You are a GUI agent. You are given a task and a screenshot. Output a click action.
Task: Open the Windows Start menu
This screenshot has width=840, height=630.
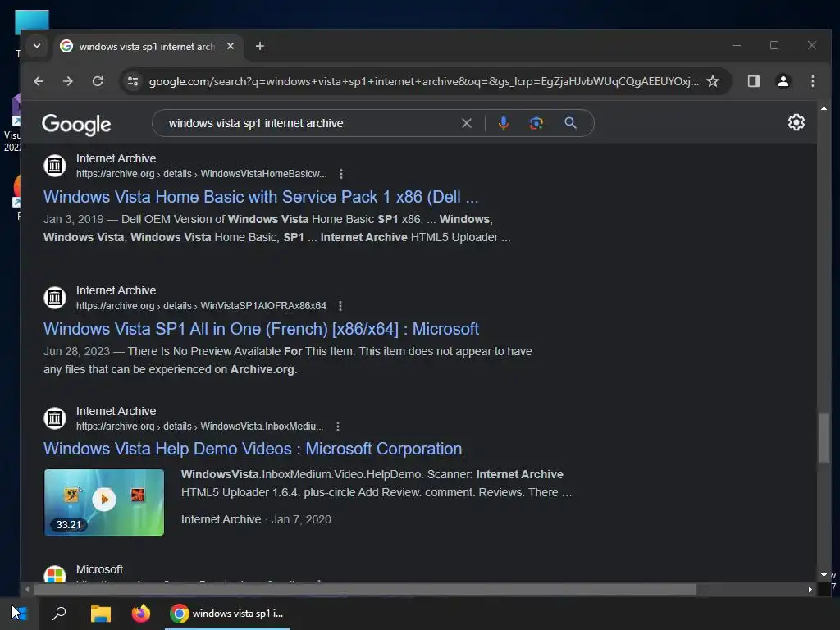(20, 614)
